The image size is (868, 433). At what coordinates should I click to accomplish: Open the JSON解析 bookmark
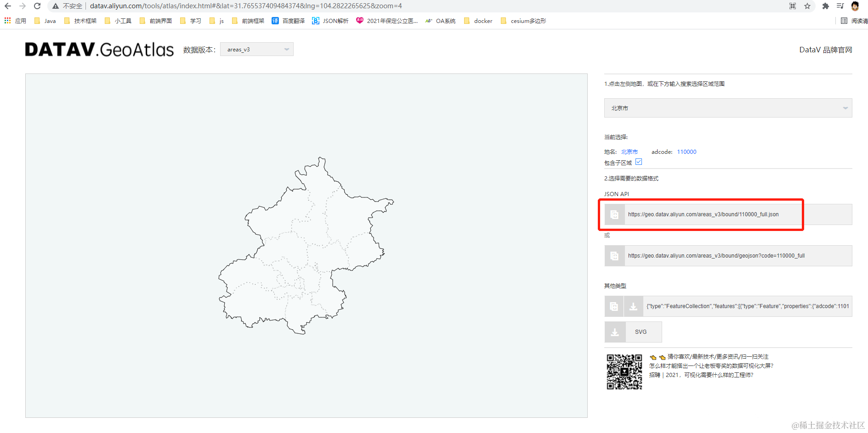pyautogui.click(x=330, y=21)
